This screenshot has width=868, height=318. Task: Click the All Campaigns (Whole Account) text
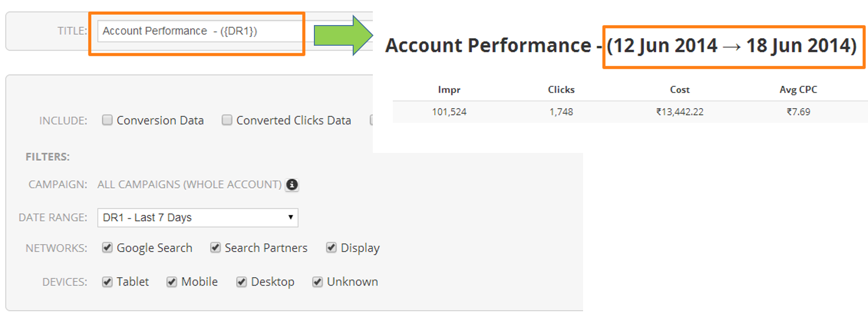pyautogui.click(x=189, y=185)
